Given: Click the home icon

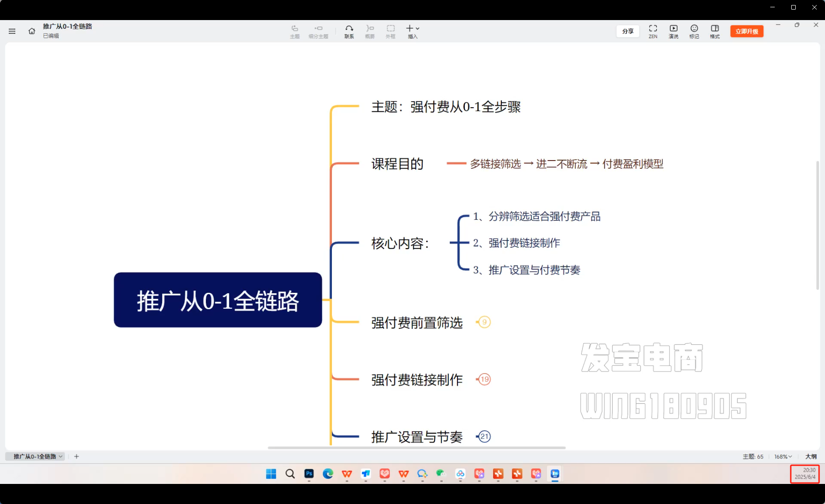Looking at the screenshot, I should (32, 31).
